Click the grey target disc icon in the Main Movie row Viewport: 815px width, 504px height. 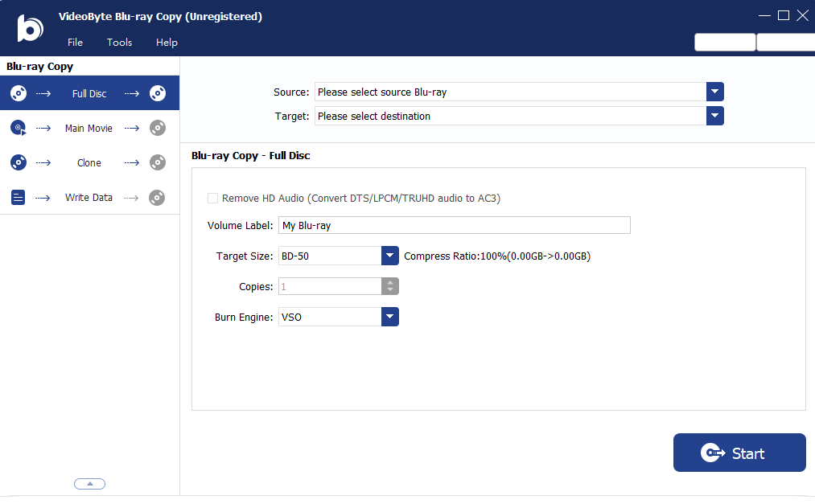[158, 128]
